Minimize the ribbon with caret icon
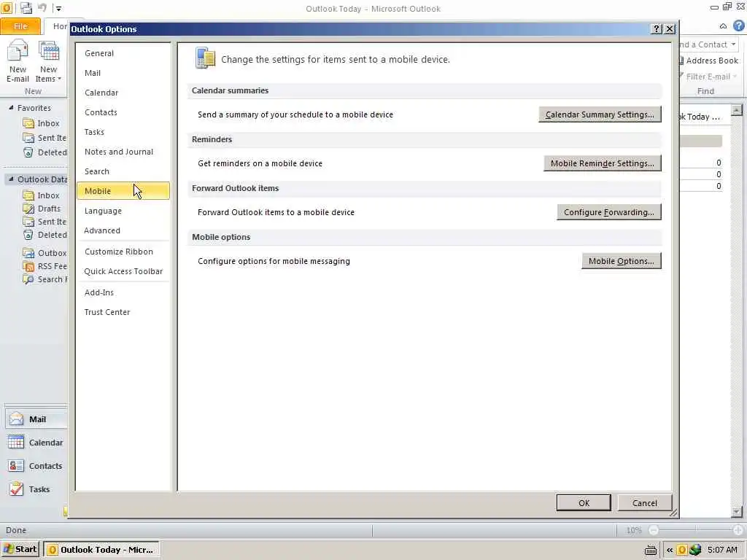This screenshot has width=747, height=560. (x=723, y=26)
